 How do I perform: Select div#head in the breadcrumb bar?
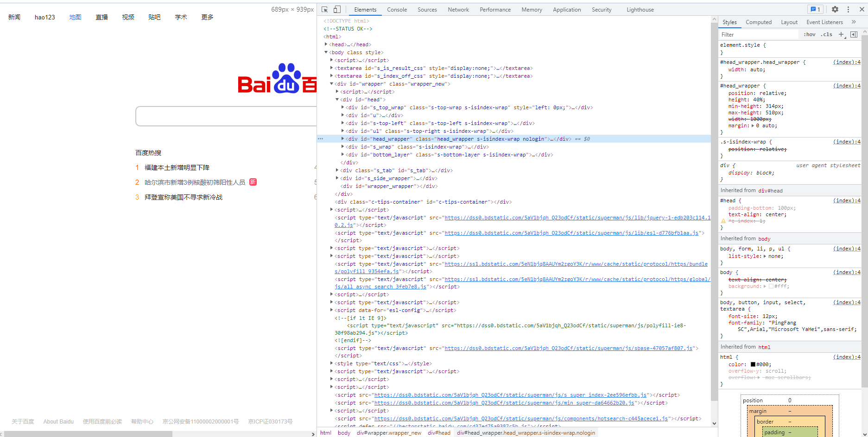[439, 433]
